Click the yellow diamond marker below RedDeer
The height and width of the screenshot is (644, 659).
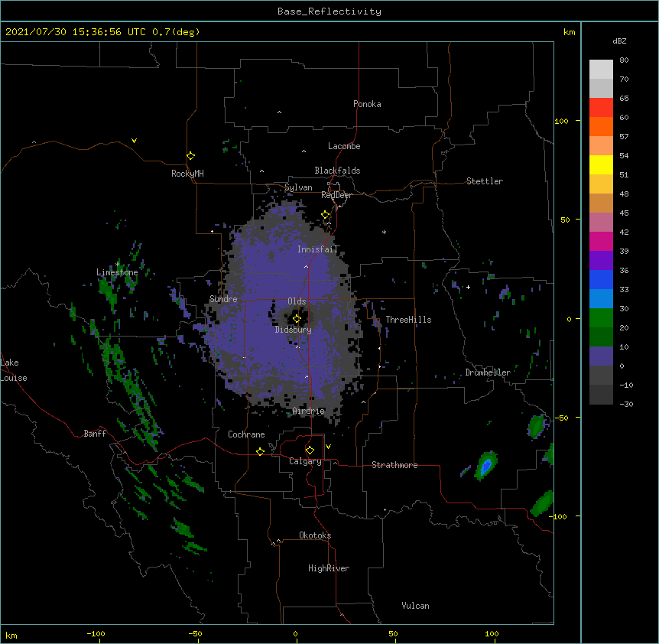[x=326, y=215]
